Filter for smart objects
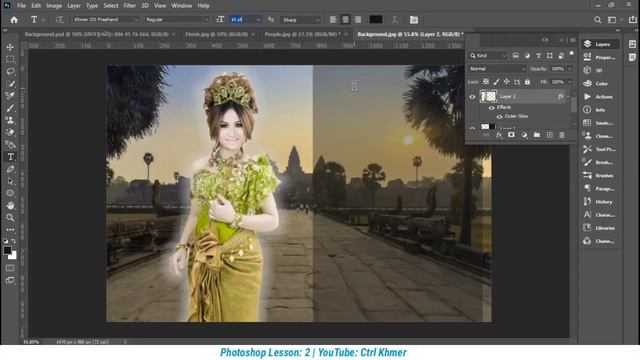 click(x=561, y=56)
